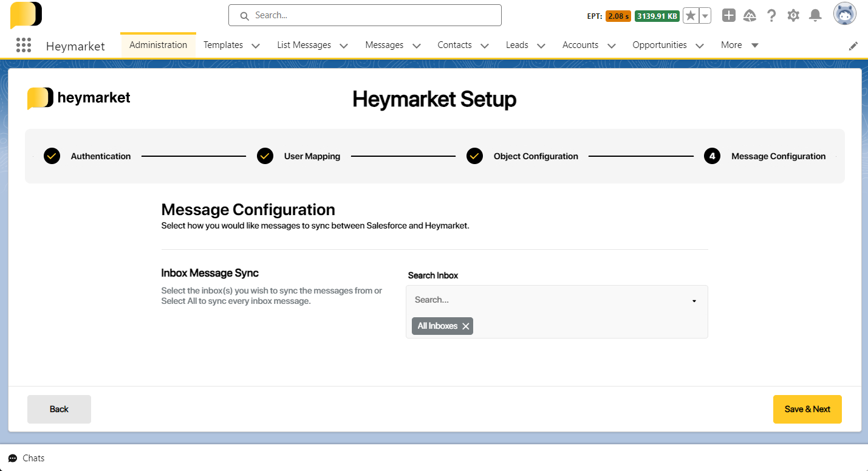
Task: Open the Notifications bell icon
Action: click(815, 16)
